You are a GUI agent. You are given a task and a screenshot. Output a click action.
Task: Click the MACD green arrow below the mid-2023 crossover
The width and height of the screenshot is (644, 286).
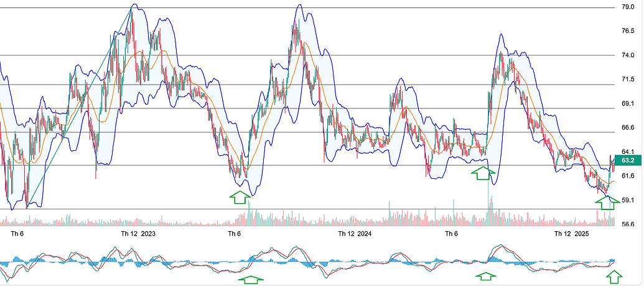251,280
